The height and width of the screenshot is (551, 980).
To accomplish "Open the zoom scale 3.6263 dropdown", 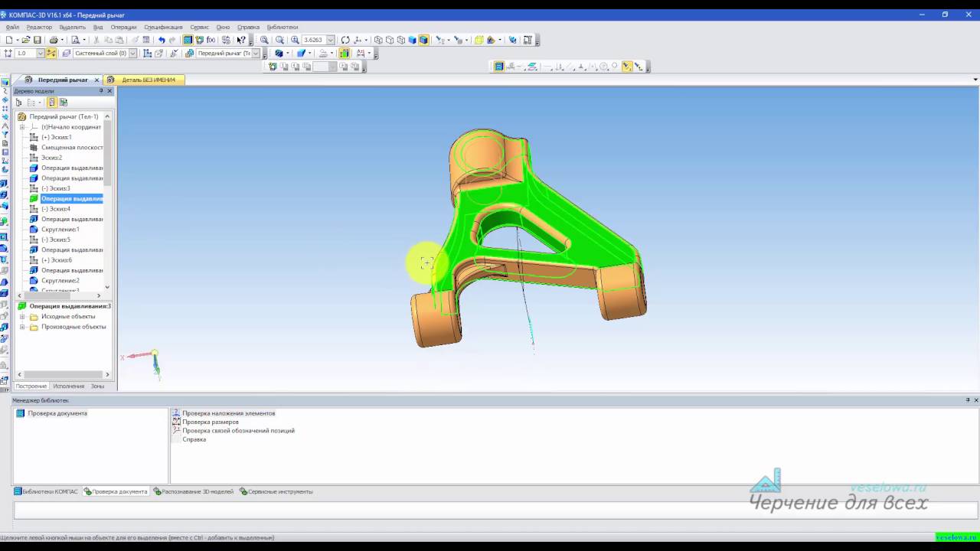I will pyautogui.click(x=331, y=40).
